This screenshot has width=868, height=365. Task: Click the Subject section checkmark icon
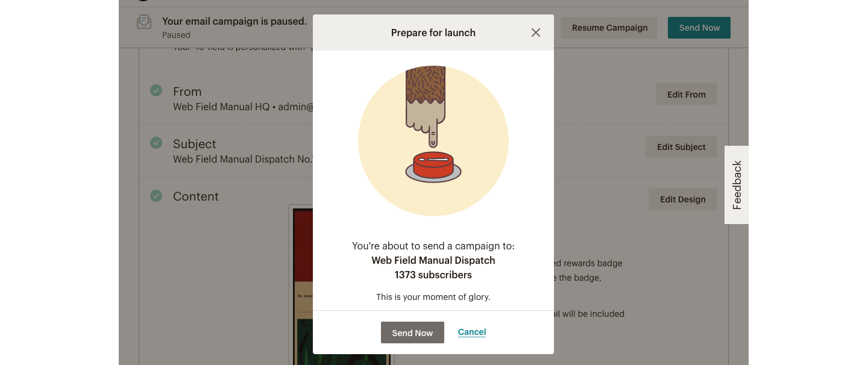(156, 143)
